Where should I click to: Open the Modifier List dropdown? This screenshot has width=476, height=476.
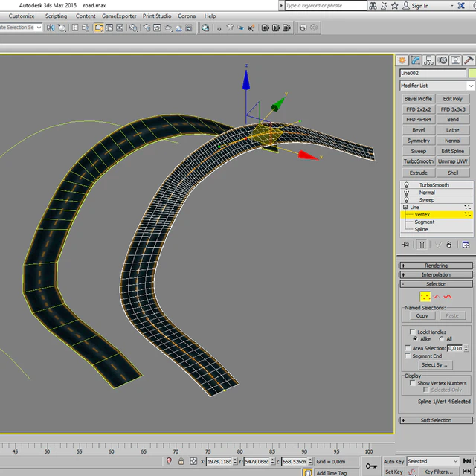point(437,86)
